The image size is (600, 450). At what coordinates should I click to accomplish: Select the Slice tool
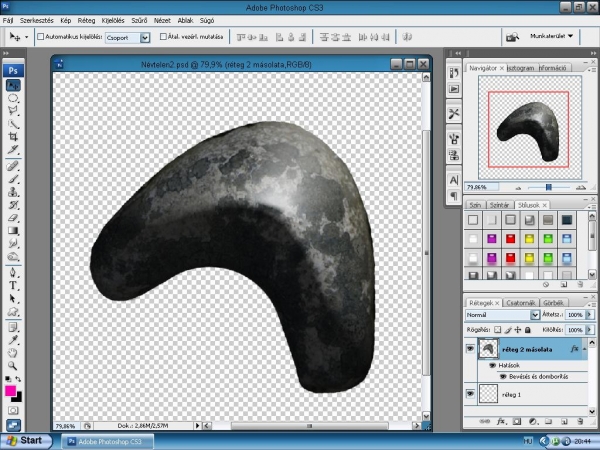(x=13, y=149)
